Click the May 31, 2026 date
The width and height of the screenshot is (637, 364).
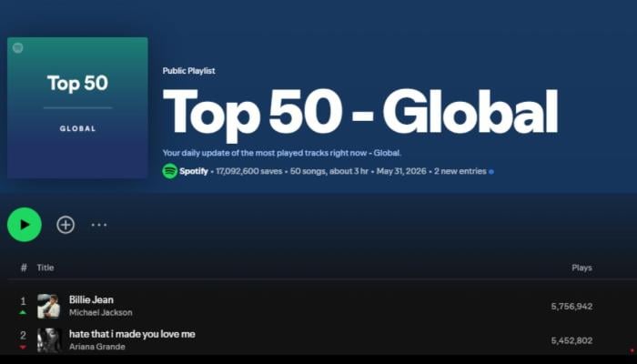(401, 171)
